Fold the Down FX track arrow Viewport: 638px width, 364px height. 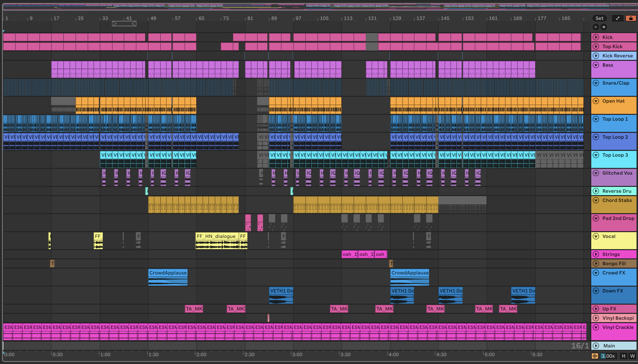tap(596, 291)
